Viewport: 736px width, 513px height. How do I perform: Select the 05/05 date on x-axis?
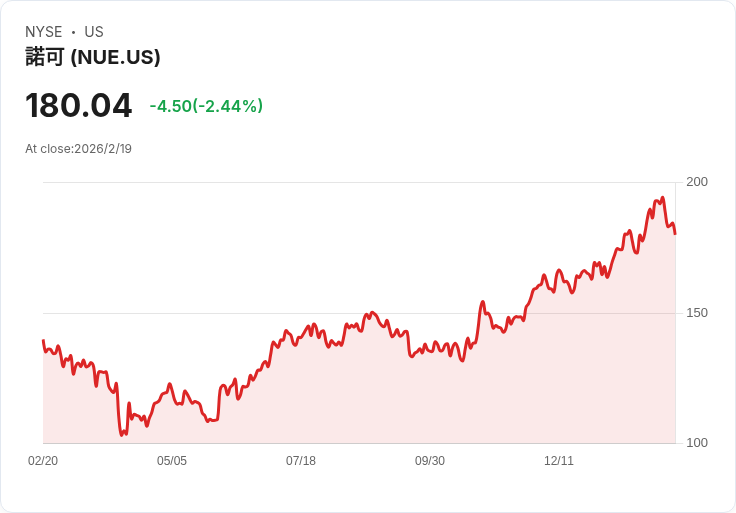172,461
